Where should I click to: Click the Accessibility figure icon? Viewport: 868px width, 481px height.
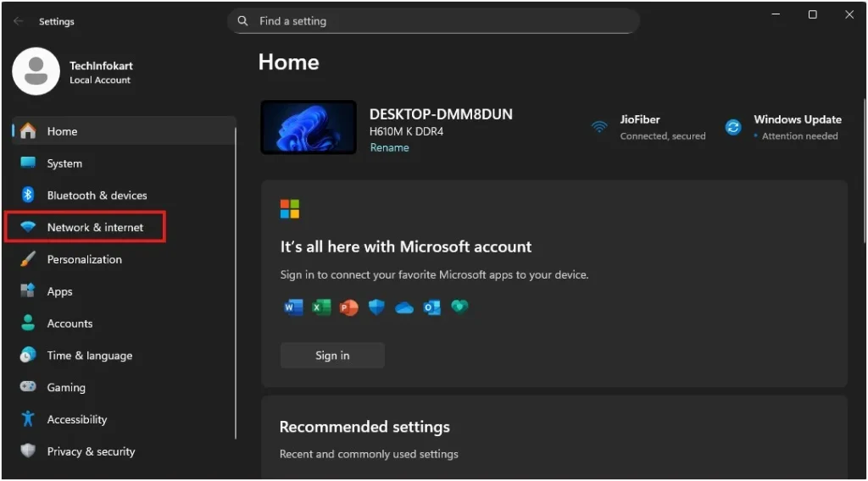click(x=28, y=418)
